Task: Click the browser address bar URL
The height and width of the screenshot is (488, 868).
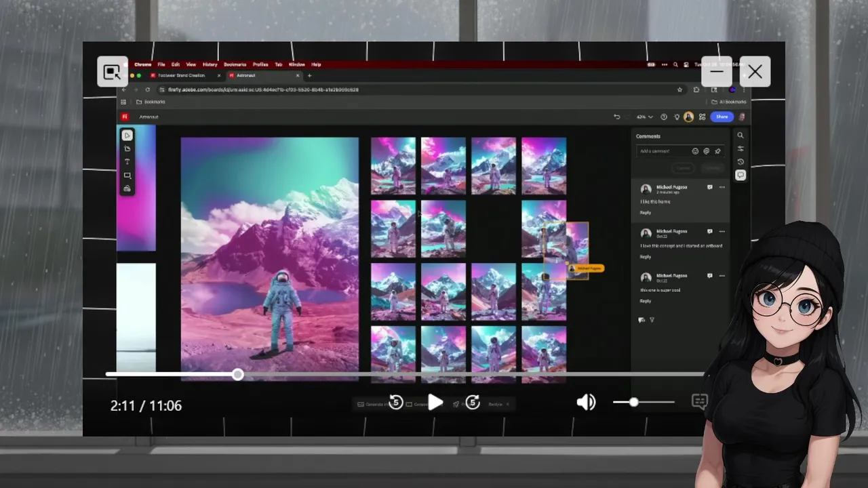Action: (263, 89)
